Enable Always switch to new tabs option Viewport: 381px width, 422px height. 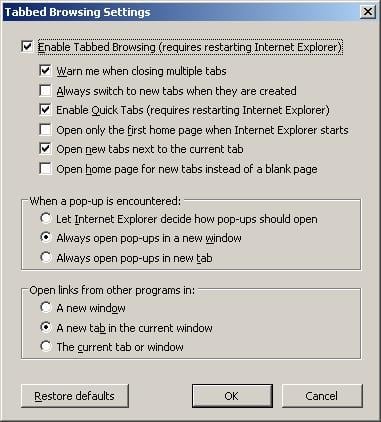coord(45,90)
